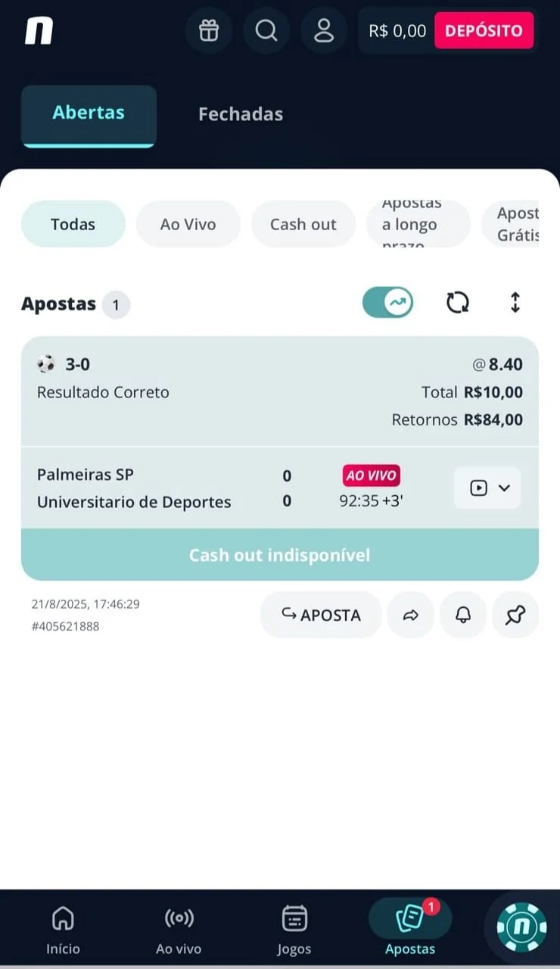The image size is (560, 969).
Task: Enable the bet notification bell
Action: tap(462, 615)
